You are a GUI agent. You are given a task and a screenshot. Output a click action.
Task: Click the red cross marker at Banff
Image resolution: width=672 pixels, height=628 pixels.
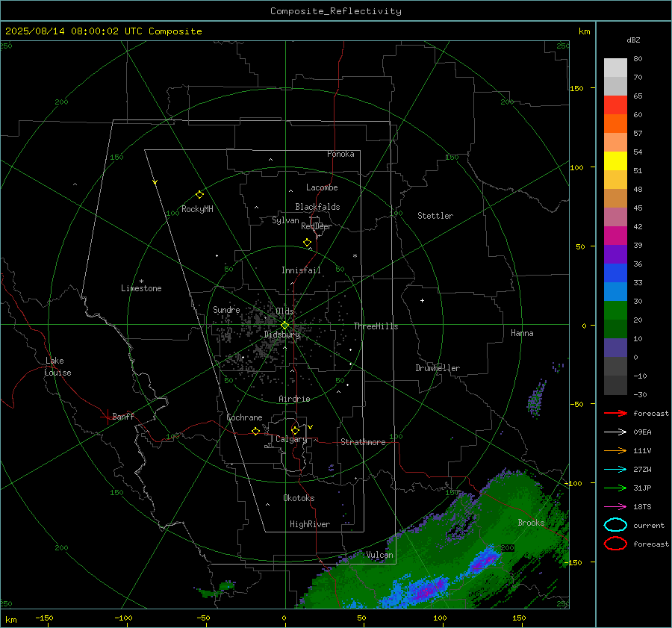107,417
